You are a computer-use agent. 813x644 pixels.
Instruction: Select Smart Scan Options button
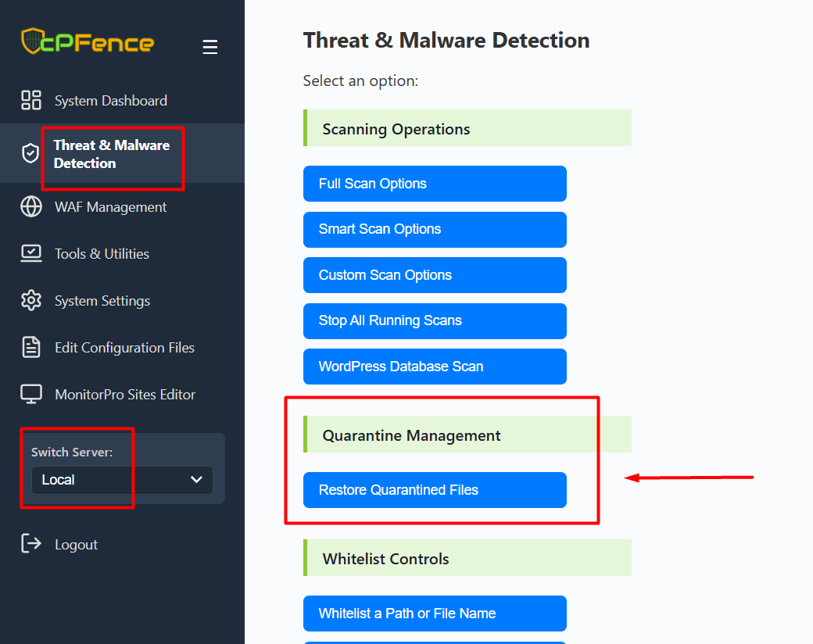click(435, 230)
